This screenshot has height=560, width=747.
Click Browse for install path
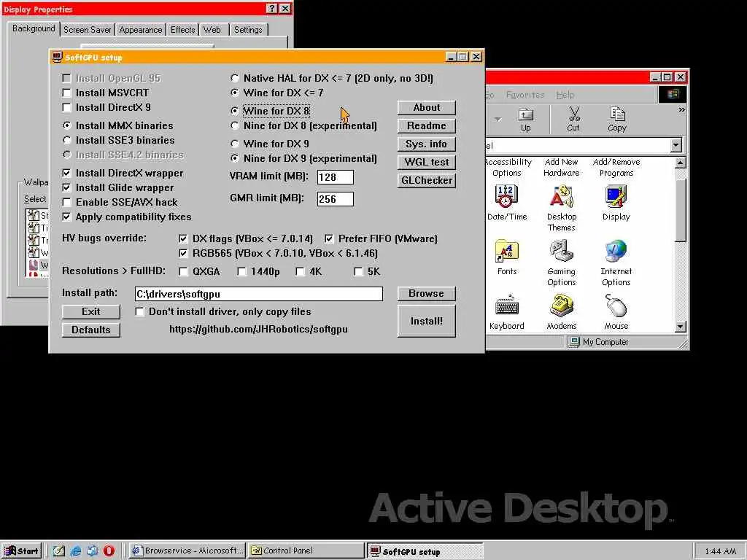426,293
